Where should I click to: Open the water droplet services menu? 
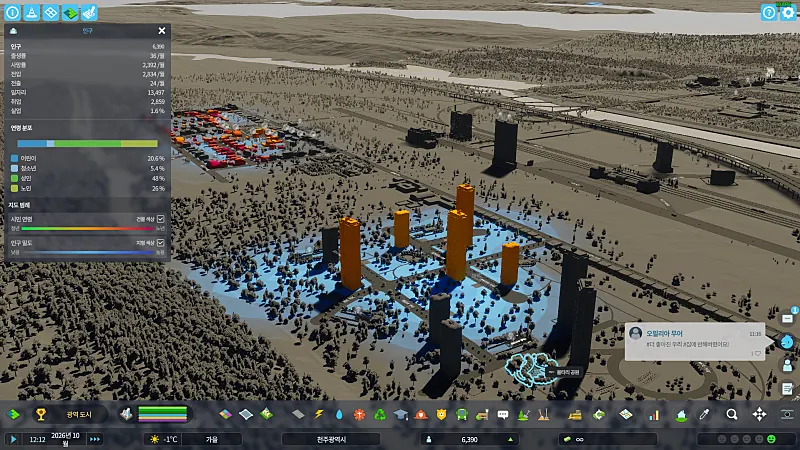pyautogui.click(x=339, y=414)
